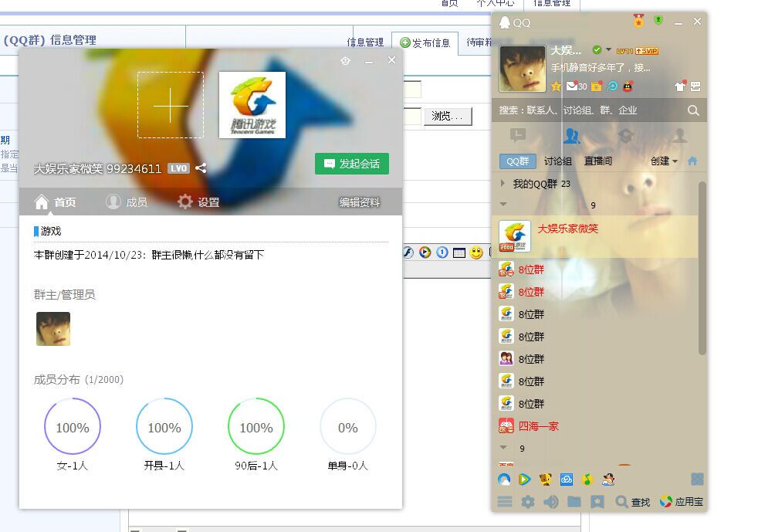Screen dimensions: 775x532
Task: Switch to 信息管理 tab on the web page
Action: 365,42
